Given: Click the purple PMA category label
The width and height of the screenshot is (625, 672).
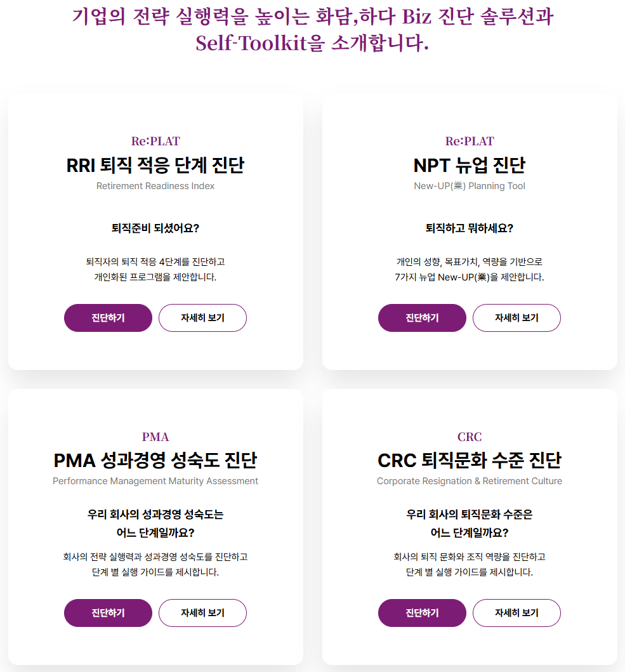Looking at the screenshot, I should coord(155,437).
